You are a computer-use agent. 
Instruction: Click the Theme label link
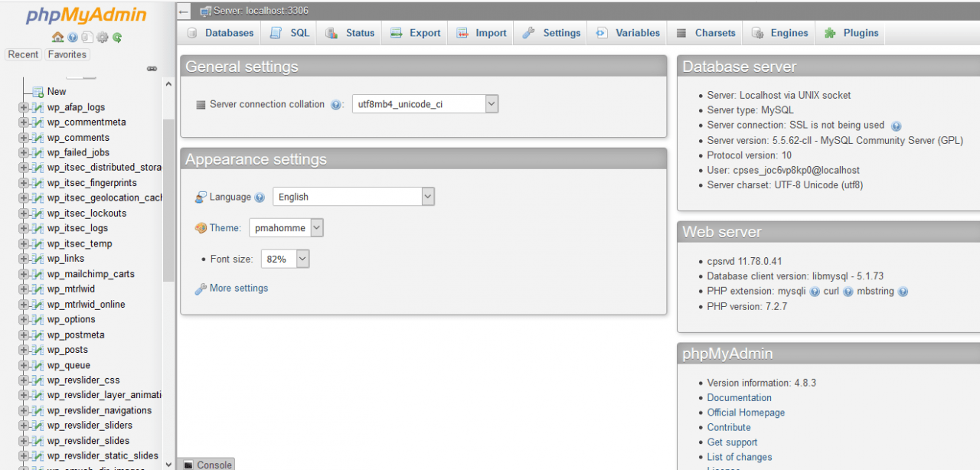point(225,228)
